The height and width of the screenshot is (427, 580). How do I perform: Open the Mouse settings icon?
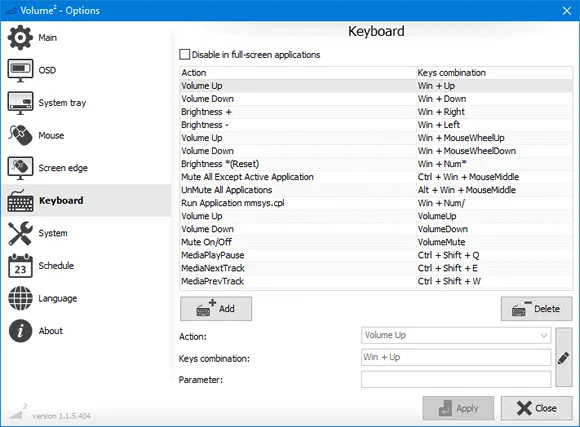click(x=20, y=135)
